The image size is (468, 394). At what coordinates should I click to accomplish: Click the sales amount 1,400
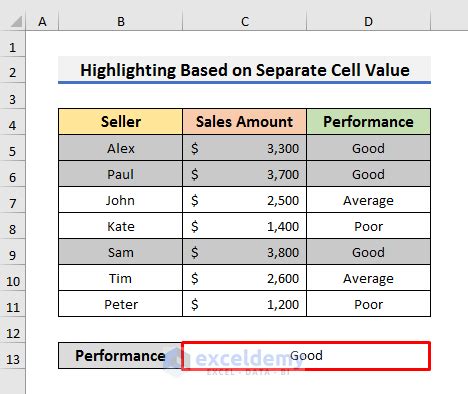tap(245, 226)
